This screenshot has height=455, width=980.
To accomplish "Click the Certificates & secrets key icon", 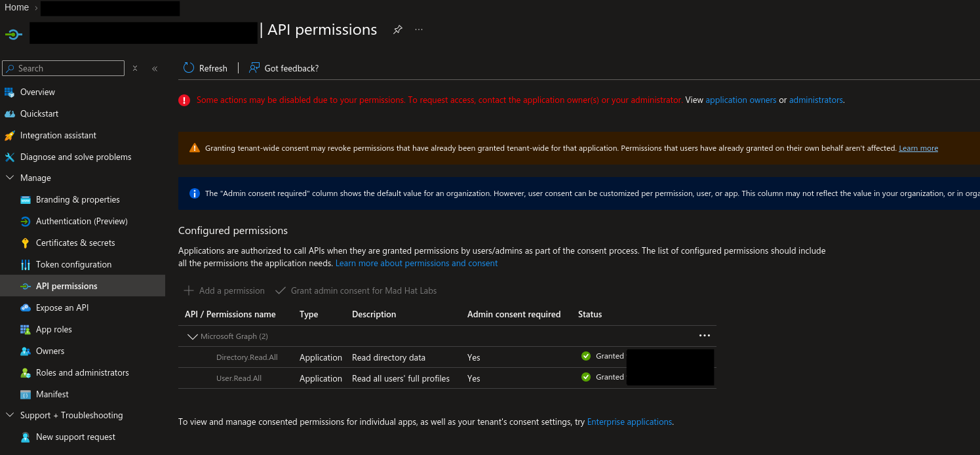I will [x=26, y=243].
